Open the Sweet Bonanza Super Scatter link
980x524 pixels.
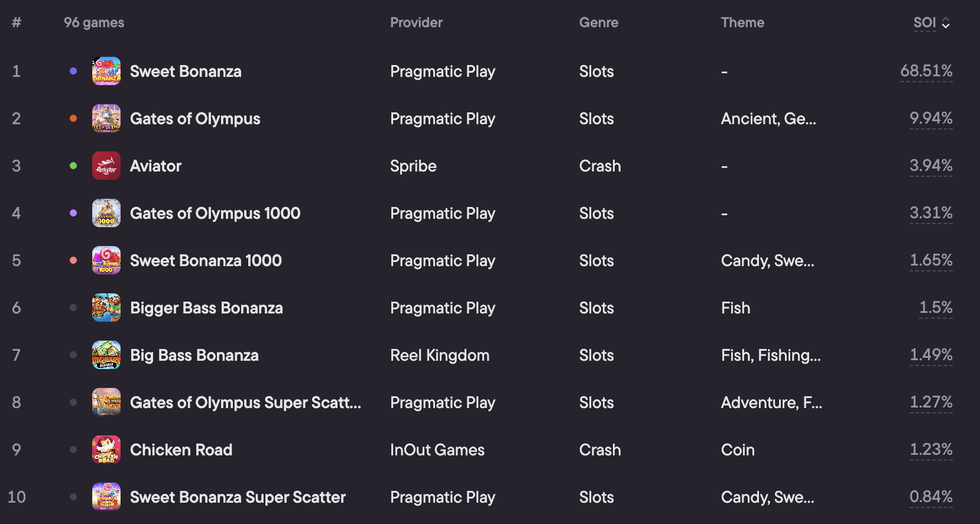[x=238, y=497]
